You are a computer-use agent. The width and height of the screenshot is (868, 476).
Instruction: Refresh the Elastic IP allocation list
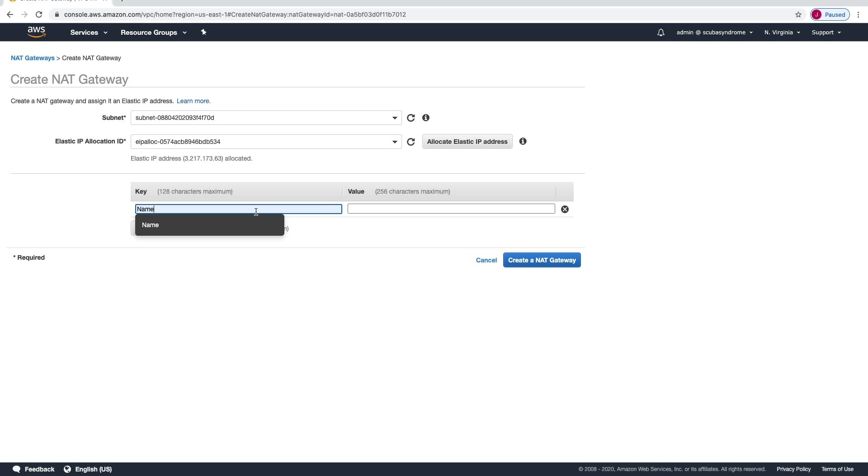coord(410,142)
